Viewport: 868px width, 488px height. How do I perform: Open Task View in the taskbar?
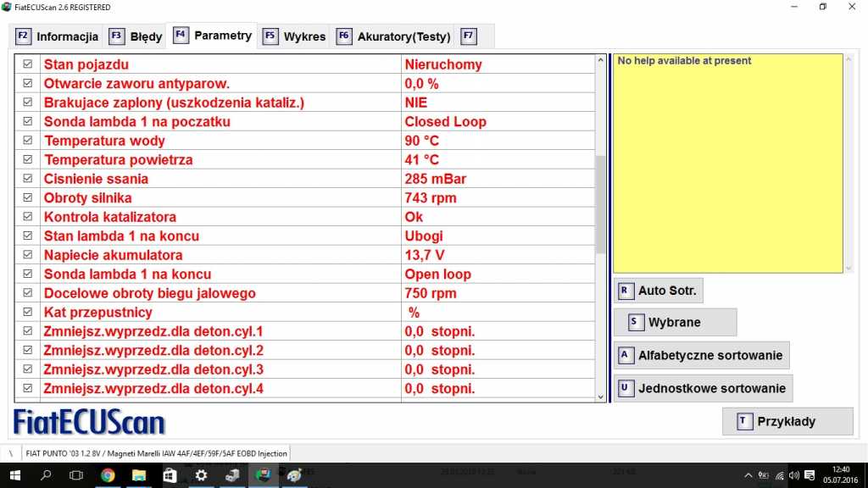(76, 475)
